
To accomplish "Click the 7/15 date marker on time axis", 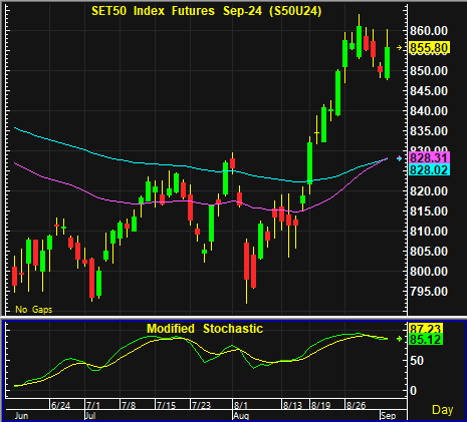I will pyautogui.click(x=166, y=406).
